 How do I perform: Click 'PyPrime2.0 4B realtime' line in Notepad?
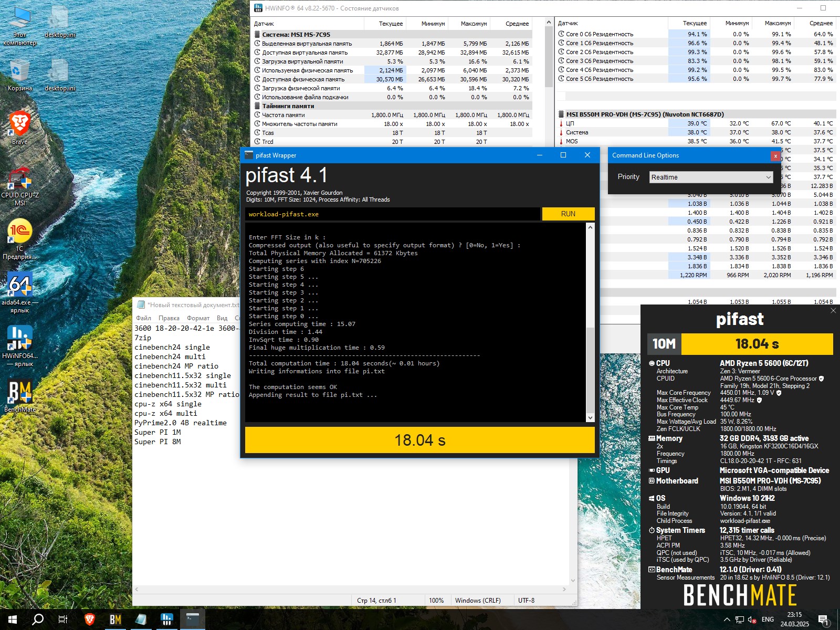pyautogui.click(x=181, y=423)
